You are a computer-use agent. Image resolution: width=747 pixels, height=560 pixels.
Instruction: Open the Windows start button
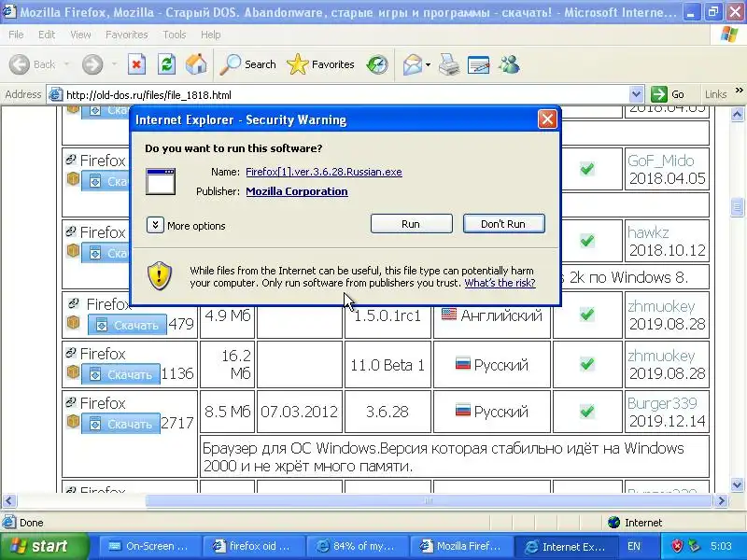coord(44,546)
